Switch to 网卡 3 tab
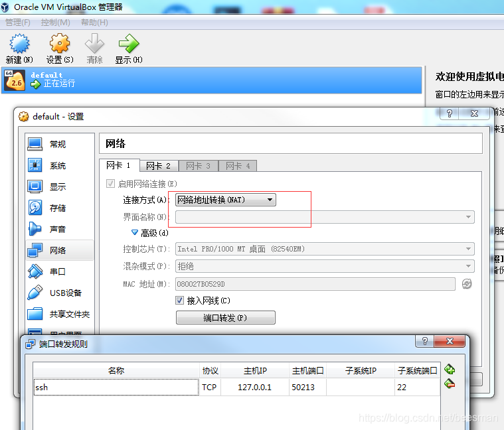This screenshot has width=504, height=430. [199, 166]
